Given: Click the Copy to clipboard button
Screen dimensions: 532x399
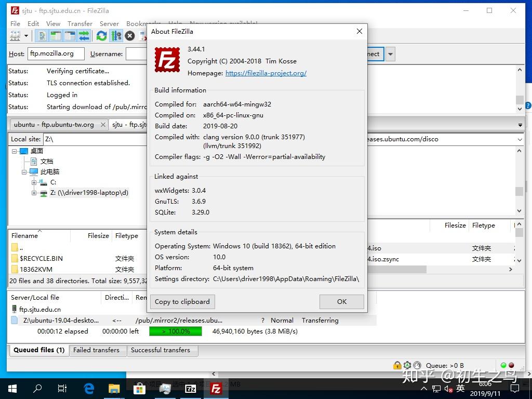Looking at the screenshot, I should pos(182,301).
